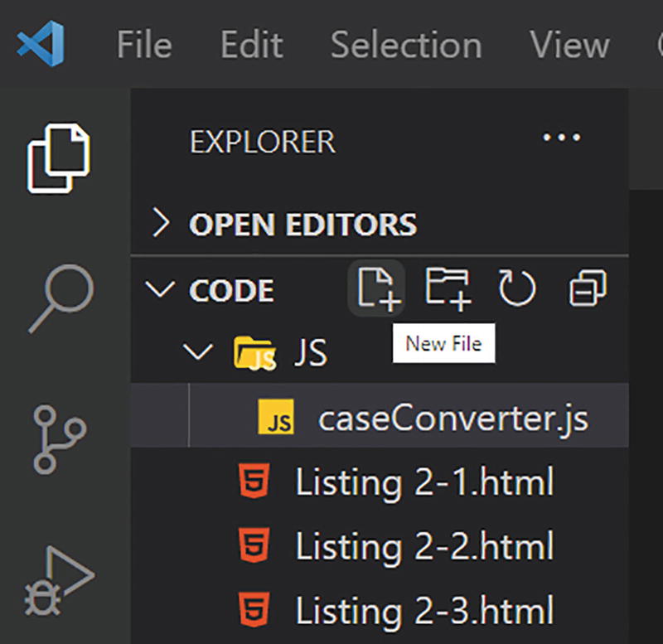Click the New Folder icon

click(x=448, y=289)
